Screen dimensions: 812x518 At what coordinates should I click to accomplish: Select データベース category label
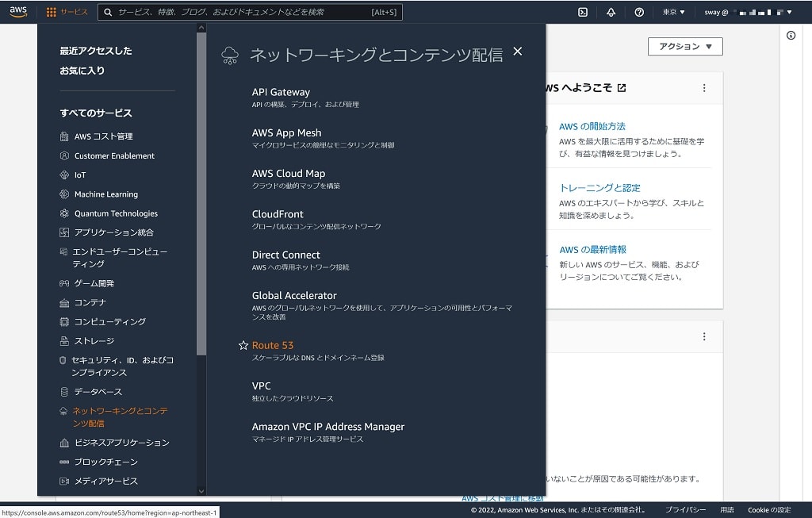point(98,392)
